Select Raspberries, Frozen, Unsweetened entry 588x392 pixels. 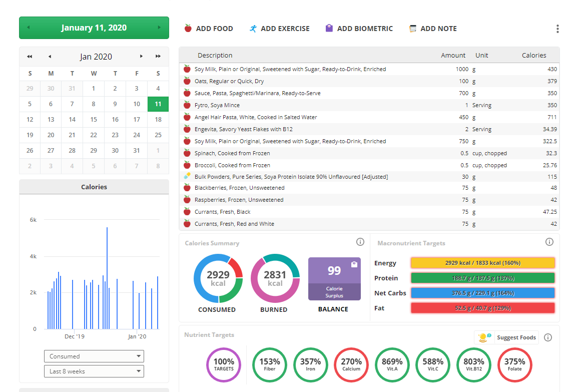(369, 200)
